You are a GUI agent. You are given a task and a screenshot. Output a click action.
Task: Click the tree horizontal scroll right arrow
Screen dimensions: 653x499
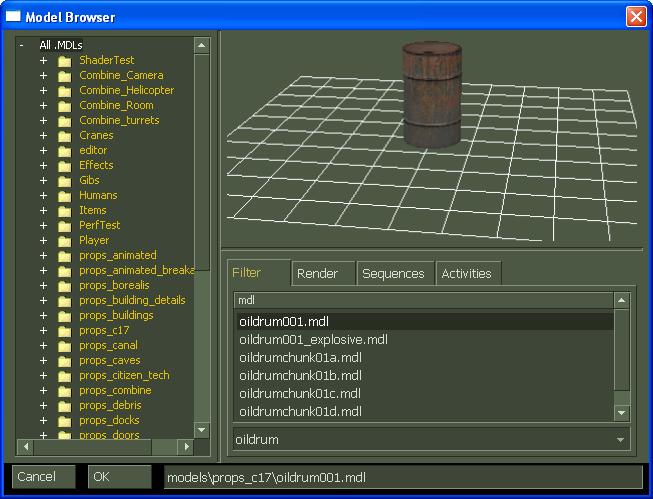[186, 447]
